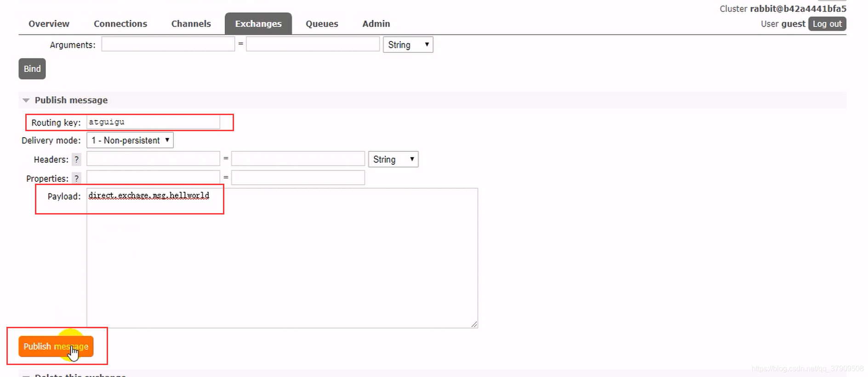Focus the Routing key input field
The height and width of the screenshot is (377, 868).
coord(153,122)
